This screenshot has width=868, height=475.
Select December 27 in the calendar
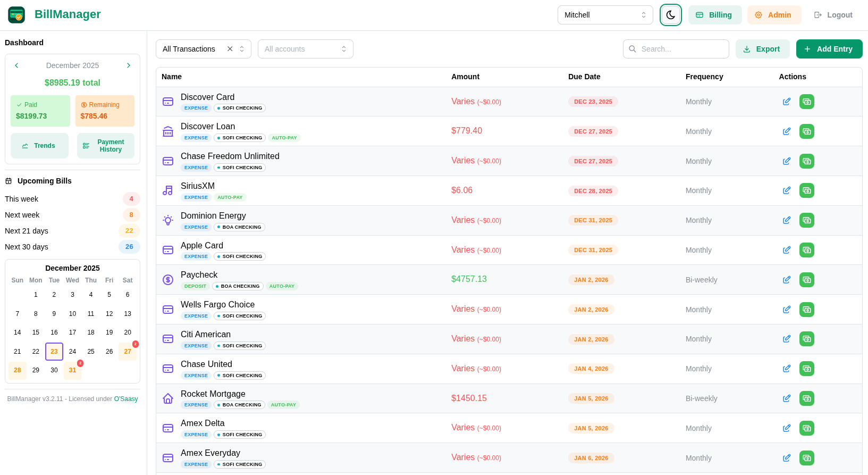click(128, 352)
